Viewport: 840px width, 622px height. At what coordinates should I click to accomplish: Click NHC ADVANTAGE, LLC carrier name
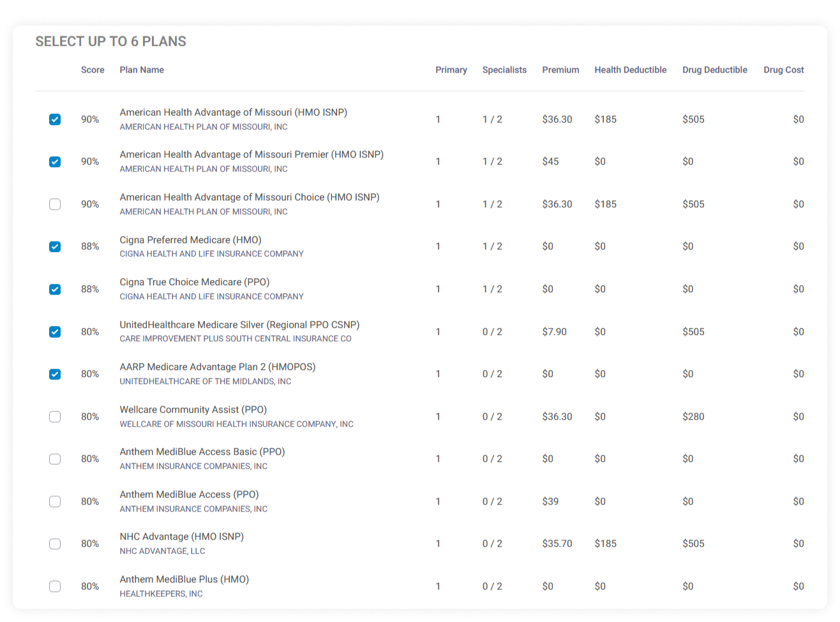(x=162, y=551)
